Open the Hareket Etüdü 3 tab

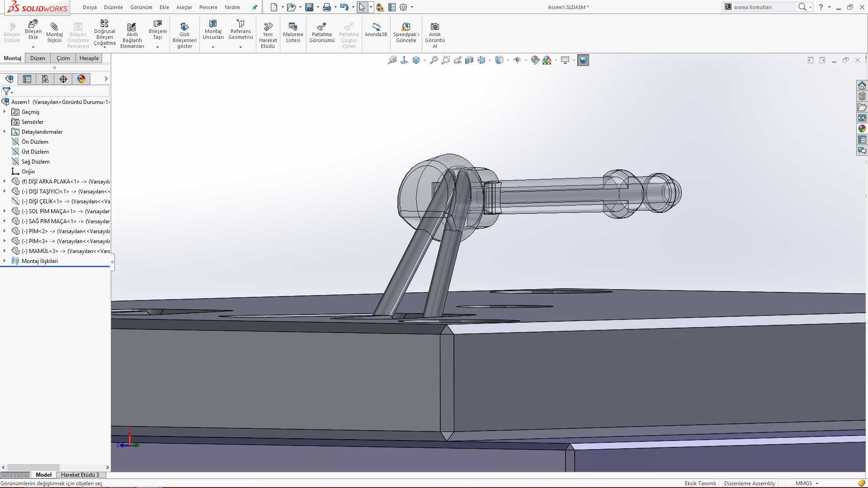(x=80, y=475)
